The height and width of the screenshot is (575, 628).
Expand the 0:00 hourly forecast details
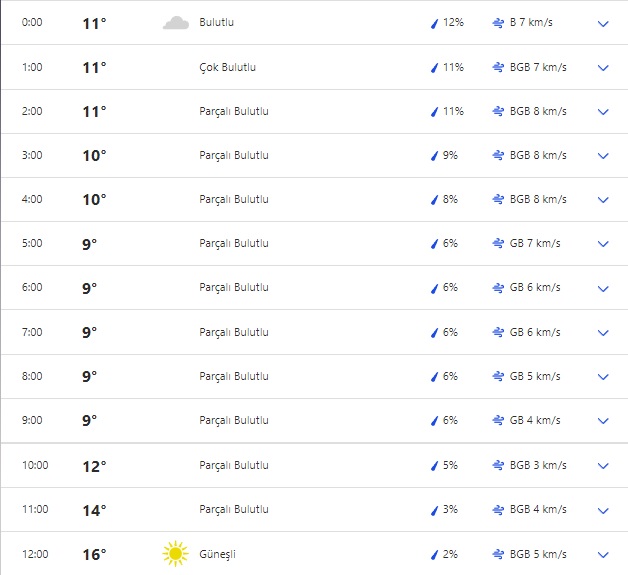coord(602,23)
